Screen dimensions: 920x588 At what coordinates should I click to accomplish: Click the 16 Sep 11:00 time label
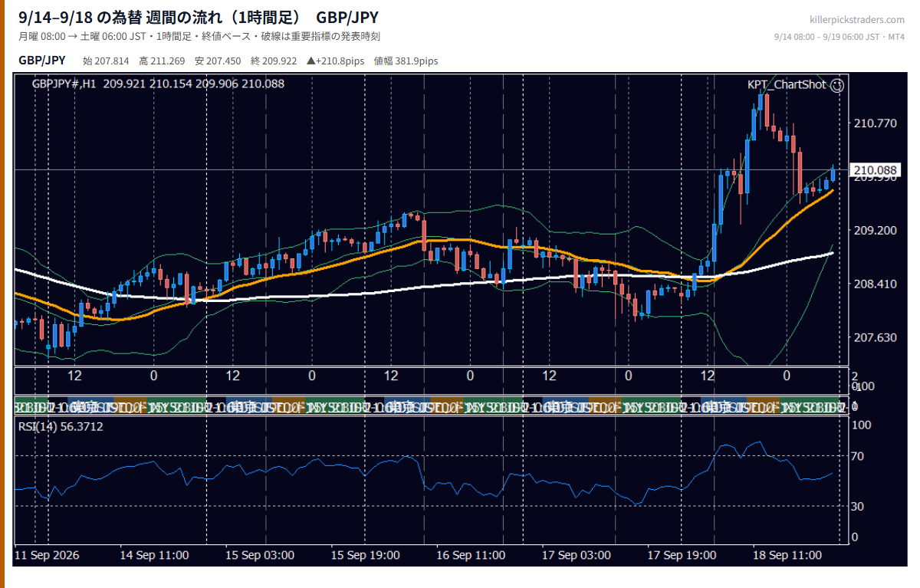(x=471, y=554)
